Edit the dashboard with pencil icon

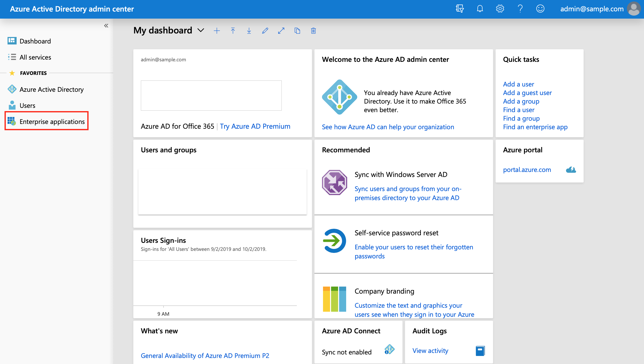coord(265,31)
